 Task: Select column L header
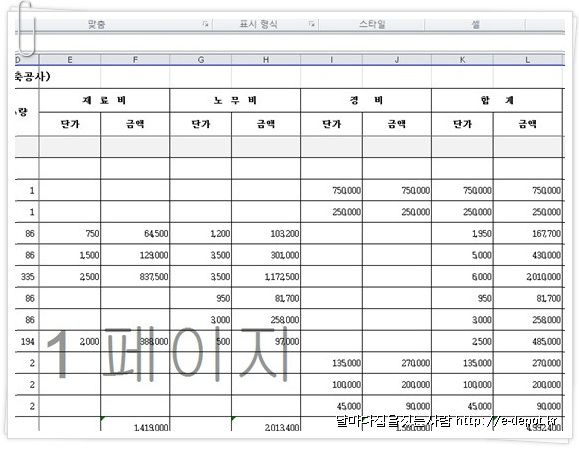click(528, 60)
